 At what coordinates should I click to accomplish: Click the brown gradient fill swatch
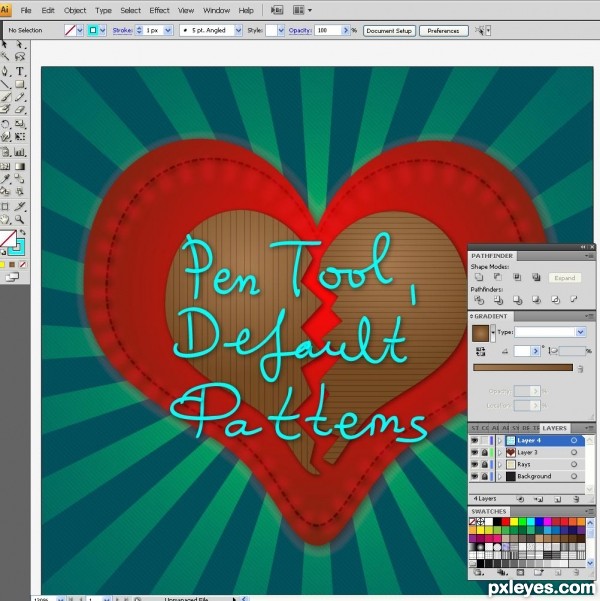point(480,333)
